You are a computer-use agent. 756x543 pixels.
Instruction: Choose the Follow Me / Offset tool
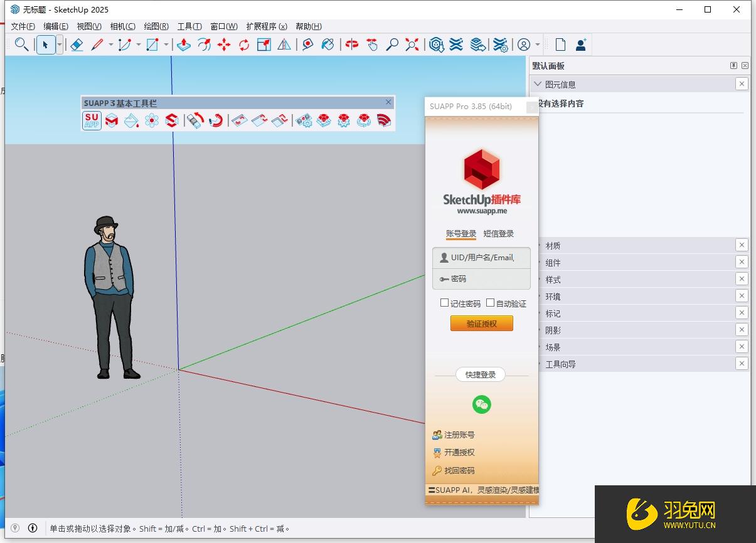pos(204,45)
